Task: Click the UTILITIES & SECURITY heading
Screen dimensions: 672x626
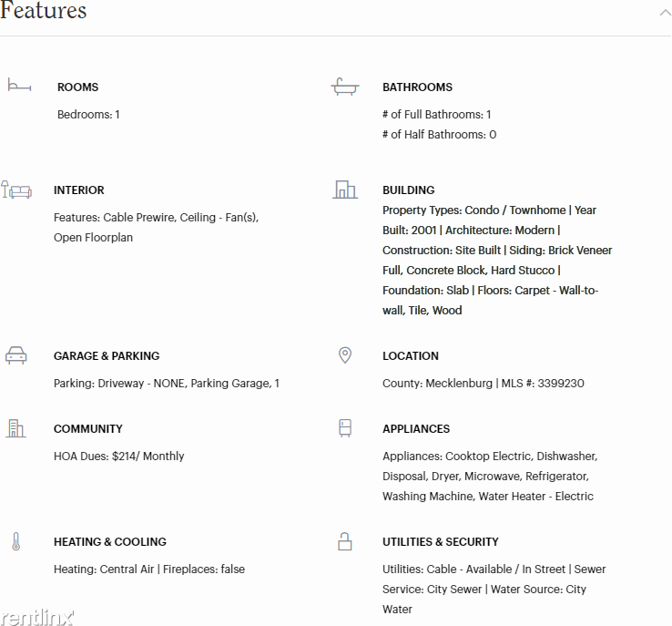Action: point(441,542)
